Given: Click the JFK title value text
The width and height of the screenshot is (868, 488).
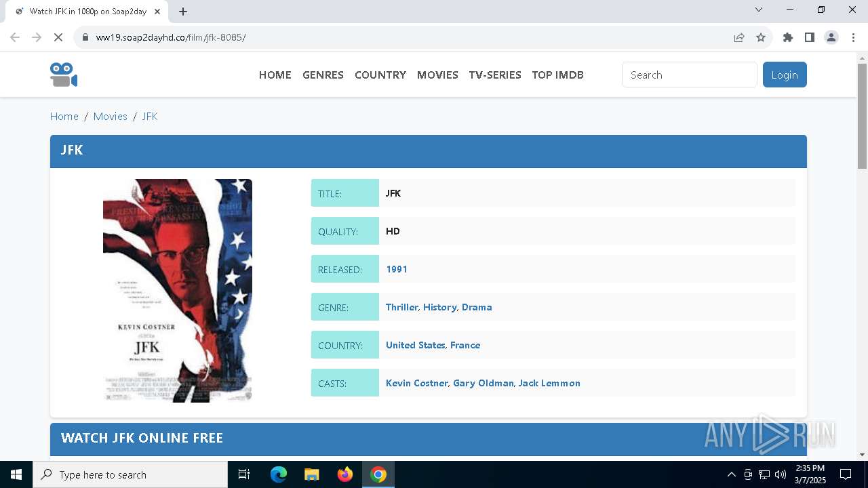Looking at the screenshot, I should [x=393, y=193].
